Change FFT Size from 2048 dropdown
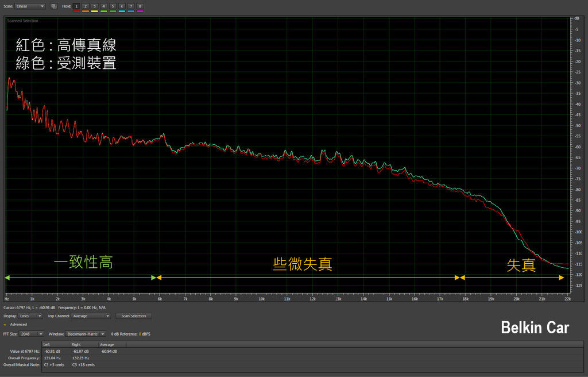Image resolution: width=588 pixels, height=377 pixels. (32, 334)
